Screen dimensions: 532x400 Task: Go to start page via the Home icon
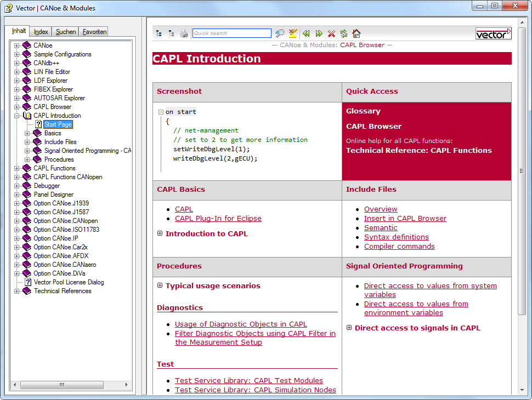[356, 33]
